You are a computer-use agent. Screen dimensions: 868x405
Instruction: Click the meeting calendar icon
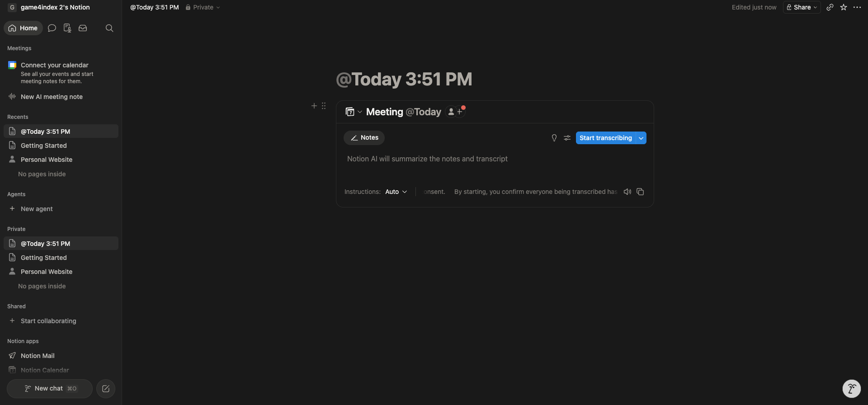pos(350,112)
